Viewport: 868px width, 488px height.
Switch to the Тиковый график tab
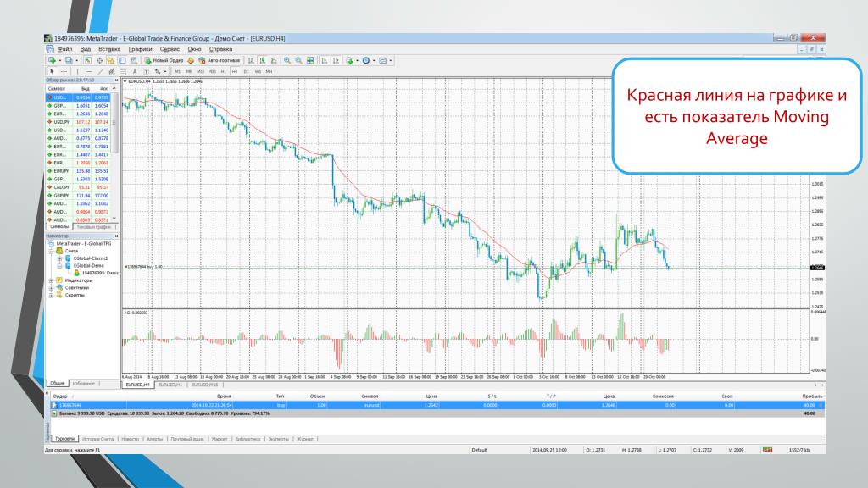point(93,227)
